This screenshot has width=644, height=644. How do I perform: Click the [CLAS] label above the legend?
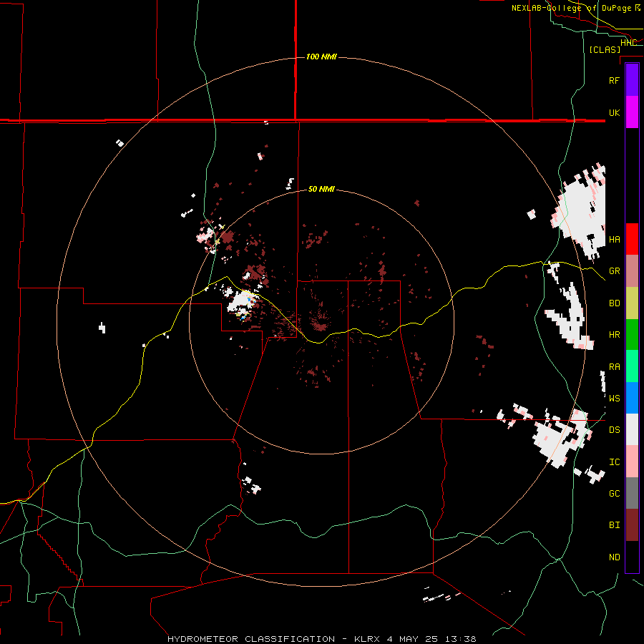605,49
